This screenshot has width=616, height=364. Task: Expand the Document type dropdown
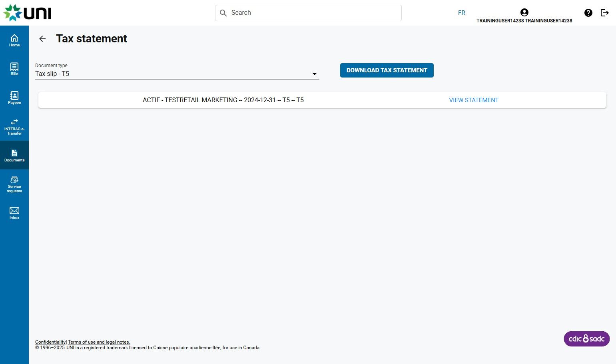177,74
